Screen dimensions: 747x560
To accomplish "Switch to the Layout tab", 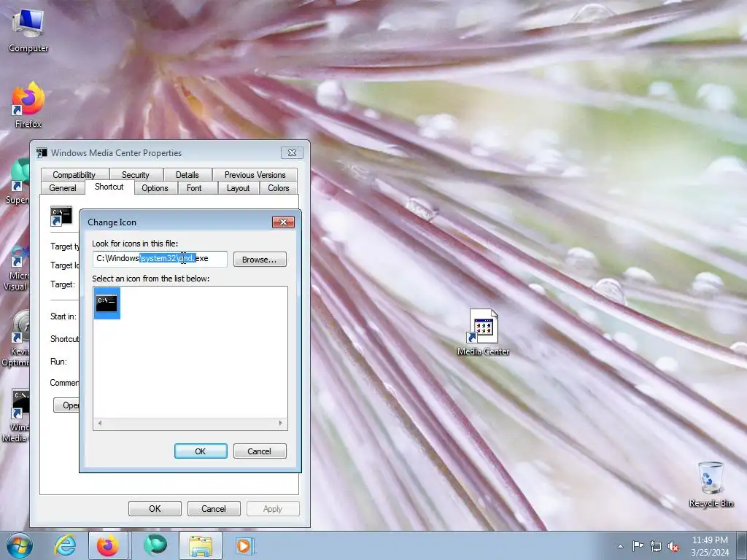I will tap(239, 188).
